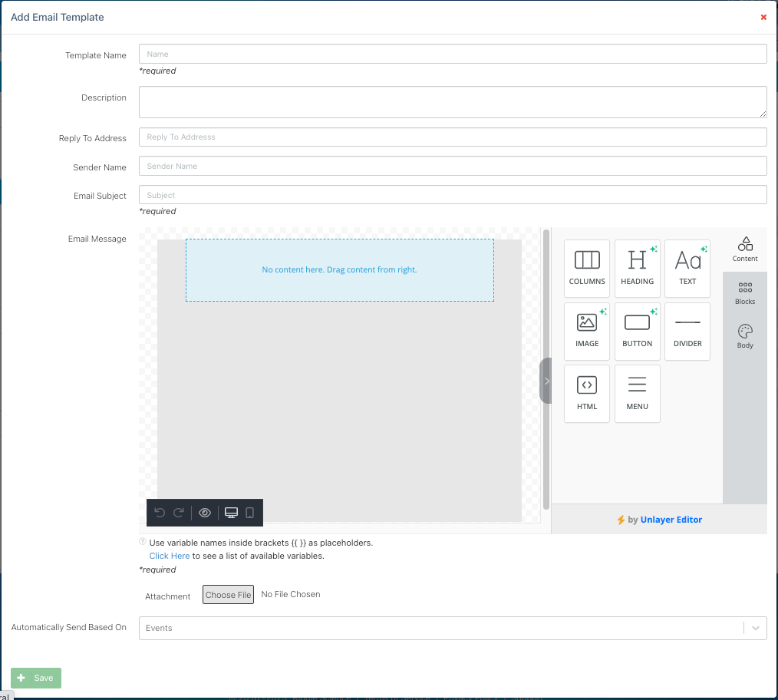
Task: Click the undo arrow in editor toolbar
Action: 160,513
